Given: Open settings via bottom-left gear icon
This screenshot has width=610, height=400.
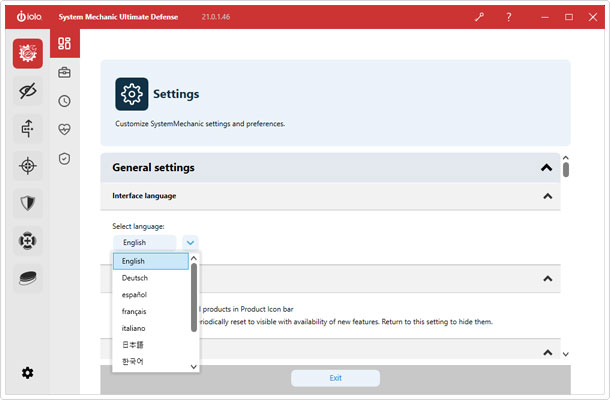Looking at the screenshot, I should click(27, 373).
